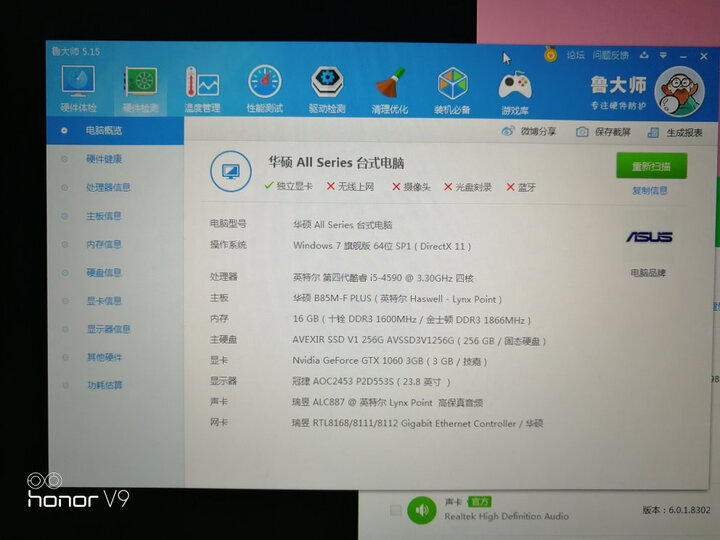Tick the checkbox beside Realtek audio driver
Viewport: 720px width, 540px height.
click(395, 510)
